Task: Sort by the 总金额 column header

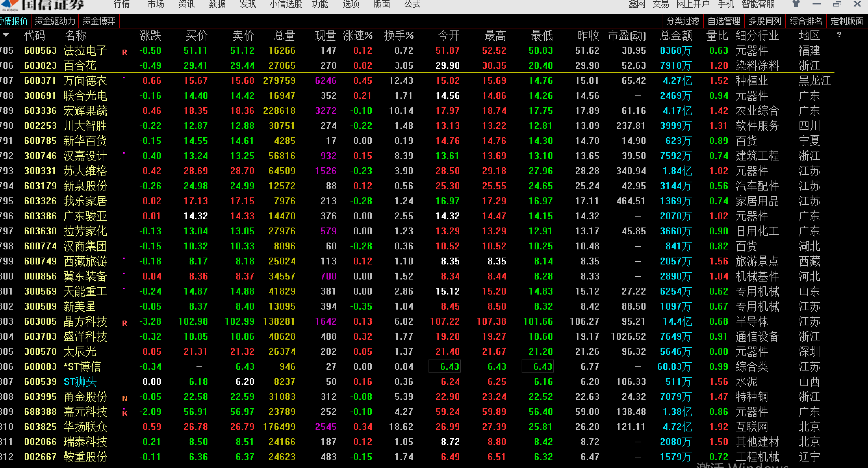Action: point(676,35)
